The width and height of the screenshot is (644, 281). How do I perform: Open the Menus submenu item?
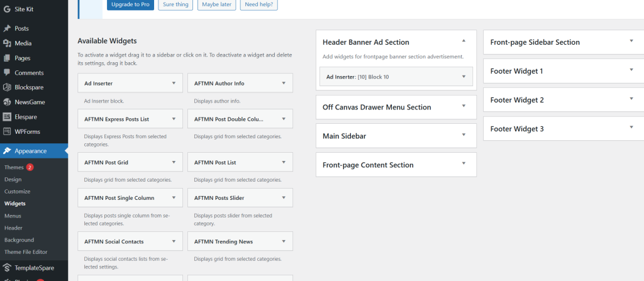point(13,216)
